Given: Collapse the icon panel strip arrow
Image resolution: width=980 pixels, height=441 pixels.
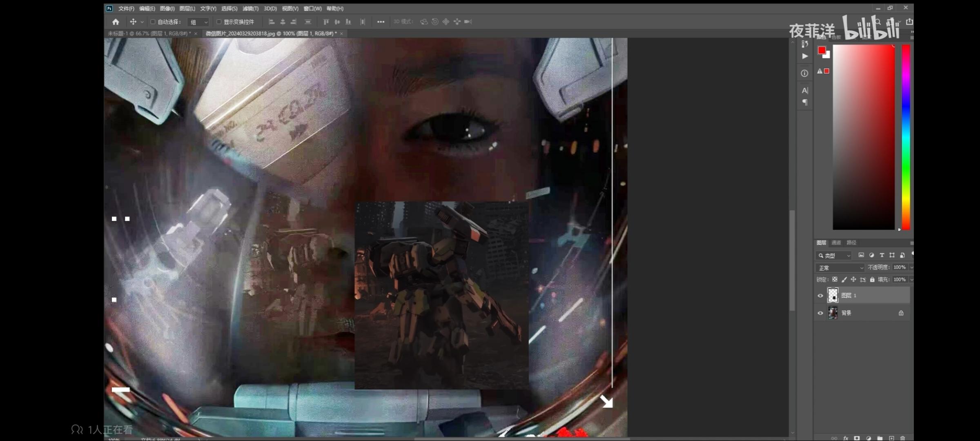Looking at the screenshot, I should point(912,31).
